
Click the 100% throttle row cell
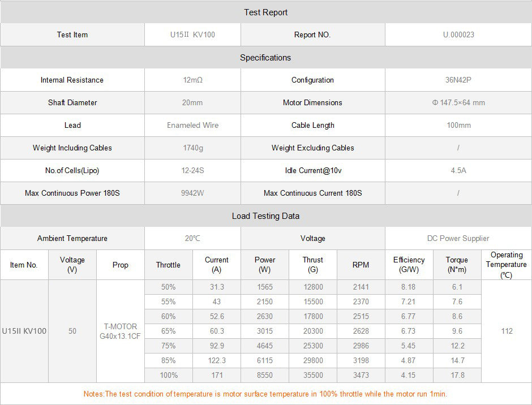[x=168, y=375]
